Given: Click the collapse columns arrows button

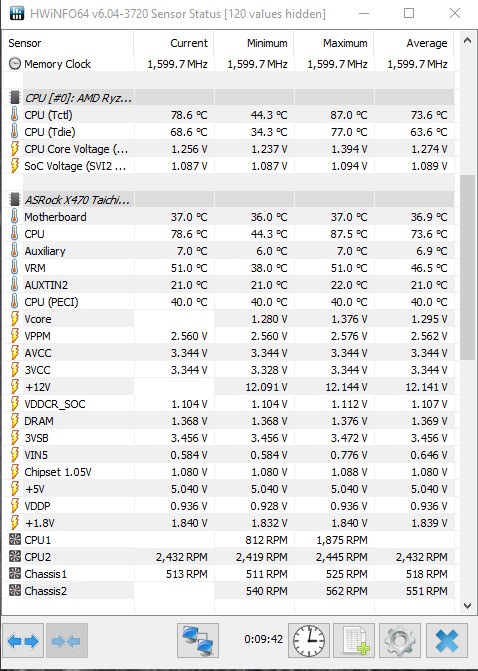Looking at the screenshot, I should click(x=67, y=641).
